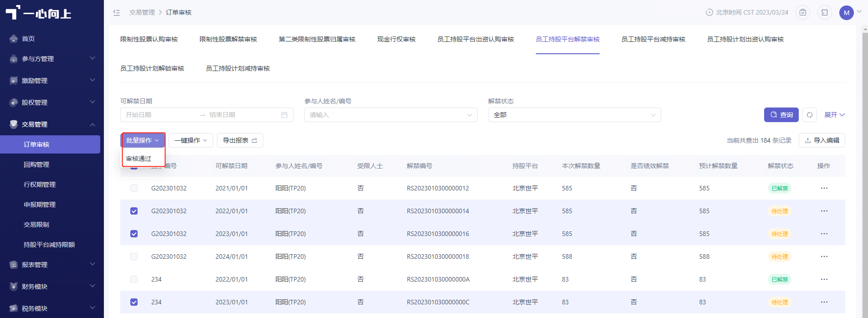Click the 一心向上 logo
Viewport: 868px width, 318px height.
39,13
